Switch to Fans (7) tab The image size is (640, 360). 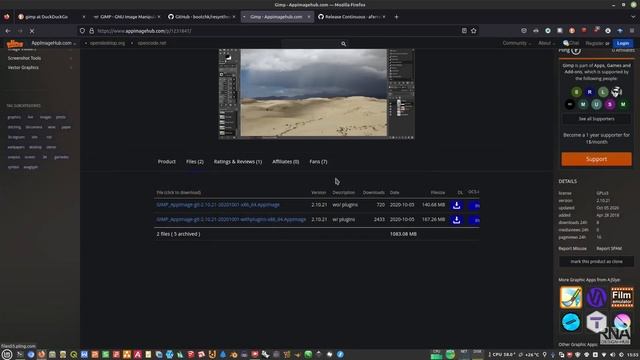tap(318, 162)
